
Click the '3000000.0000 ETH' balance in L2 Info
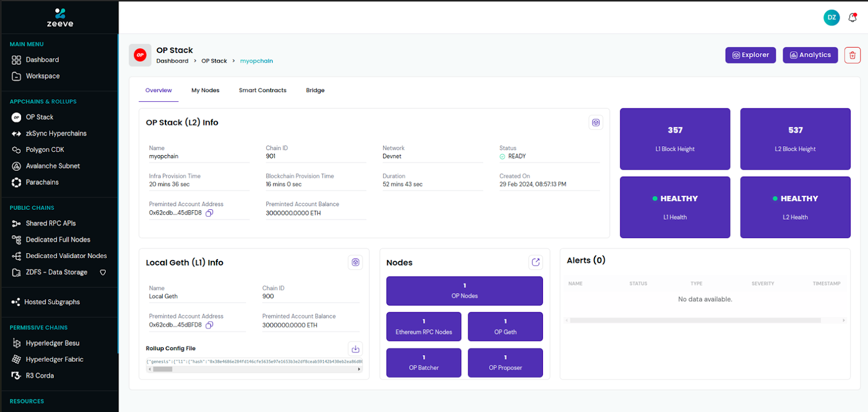pyautogui.click(x=293, y=213)
